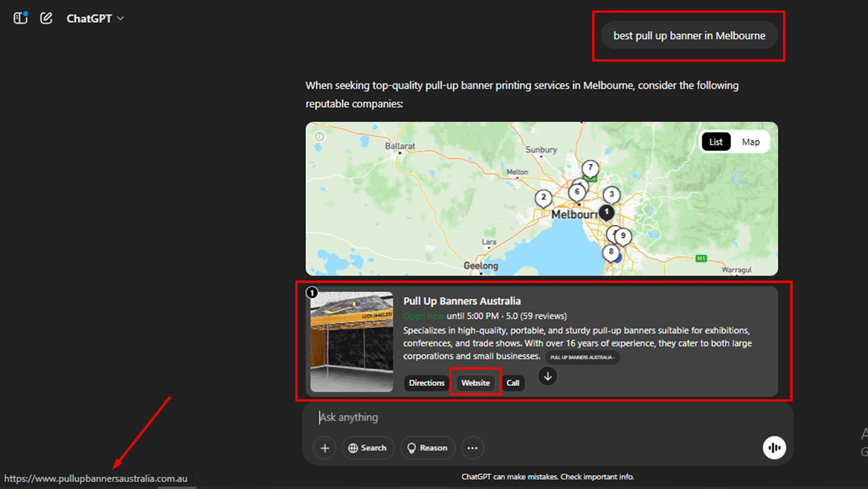Start a new chat with compose icon
Viewport: 868px width, 489px height.
point(46,18)
